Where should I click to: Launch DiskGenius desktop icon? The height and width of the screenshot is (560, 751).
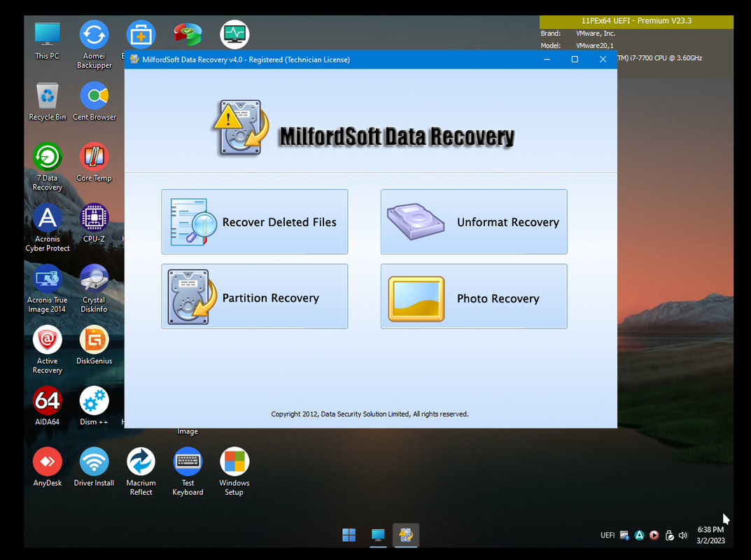(94, 345)
